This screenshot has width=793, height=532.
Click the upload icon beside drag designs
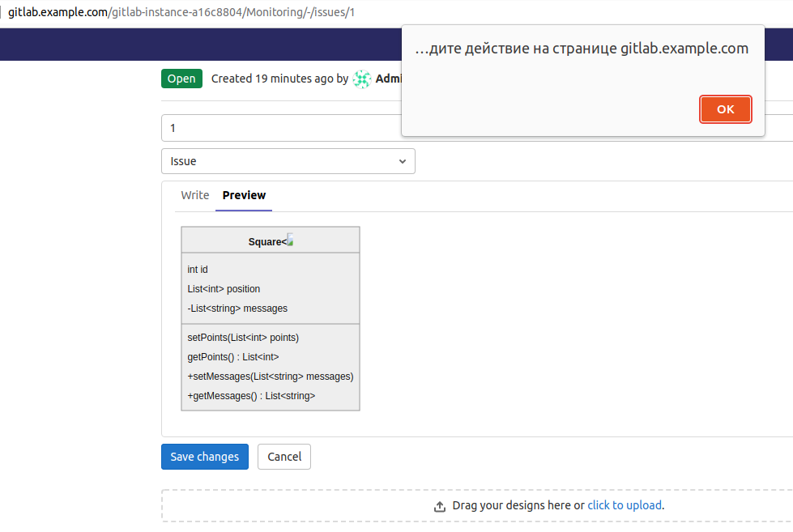pyautogui.click(x=440, y=506)
